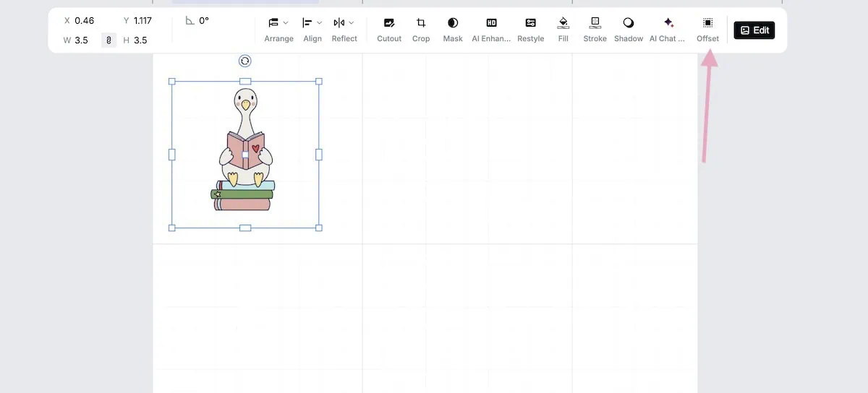Click the rotation angle field 0°

click(197, 21)
